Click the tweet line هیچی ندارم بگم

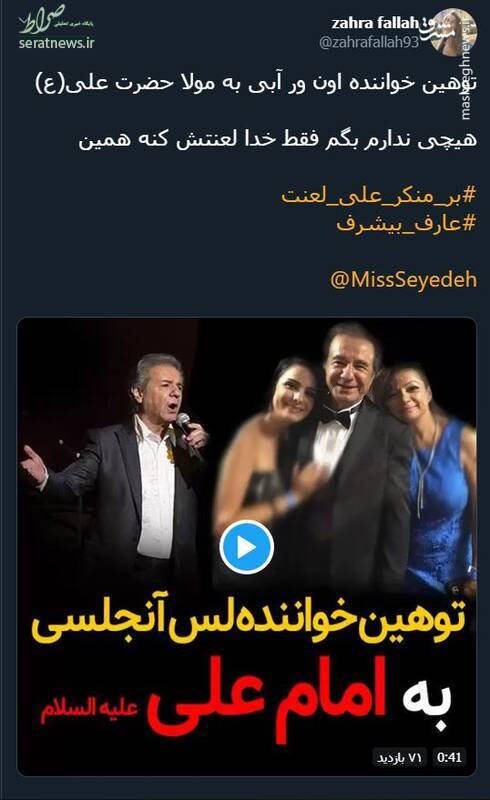point(278,139)
